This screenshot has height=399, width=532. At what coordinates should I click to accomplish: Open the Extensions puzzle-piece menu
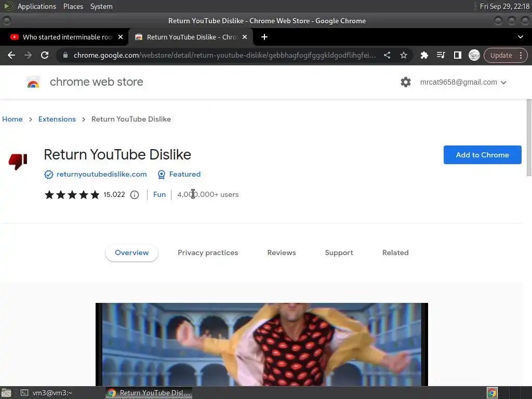(424, 55)
